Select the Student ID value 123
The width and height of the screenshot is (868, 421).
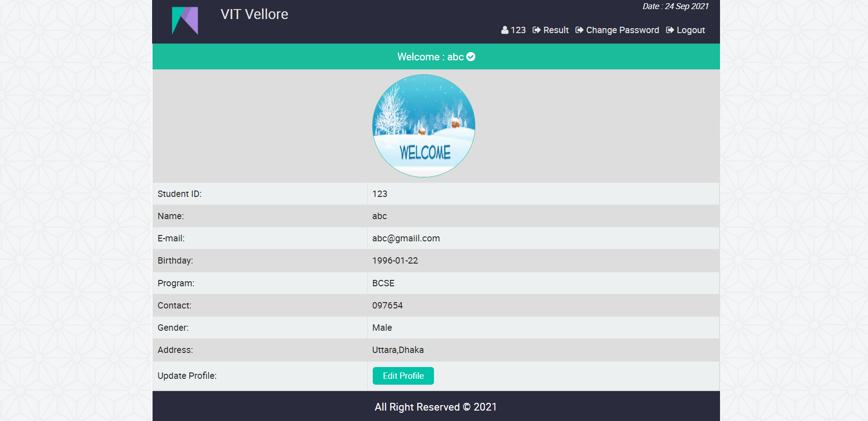point(380,194)
